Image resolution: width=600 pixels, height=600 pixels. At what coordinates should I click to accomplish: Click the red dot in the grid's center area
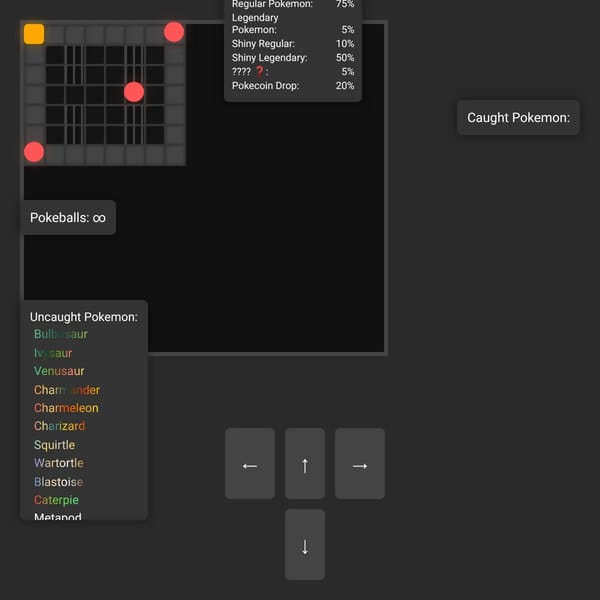[x=134, y=92]
